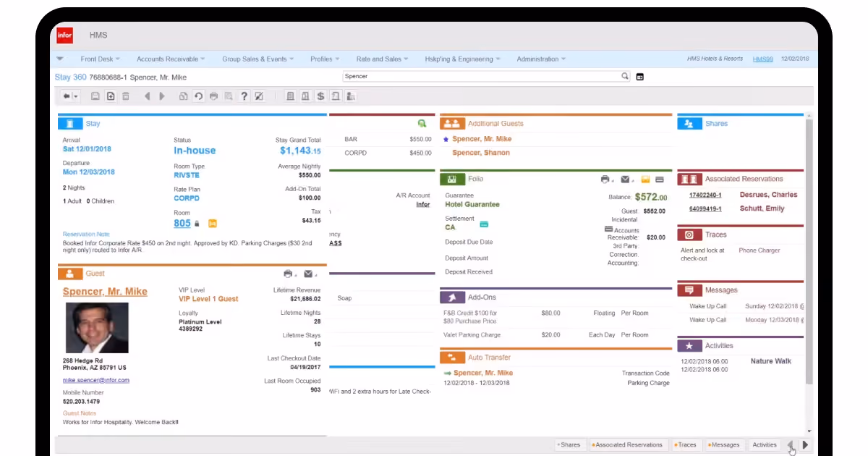Open the Hskp'ng & Engineering menu
The image size is (868, 456).
pyautogui.click(x=463, y=59)
